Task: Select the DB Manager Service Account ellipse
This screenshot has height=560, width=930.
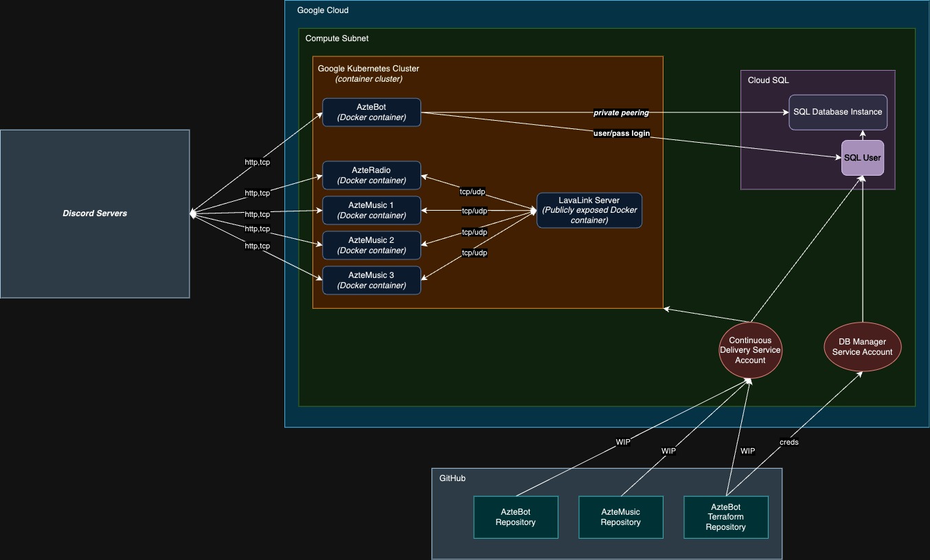Action: click(x=863, y=347)
